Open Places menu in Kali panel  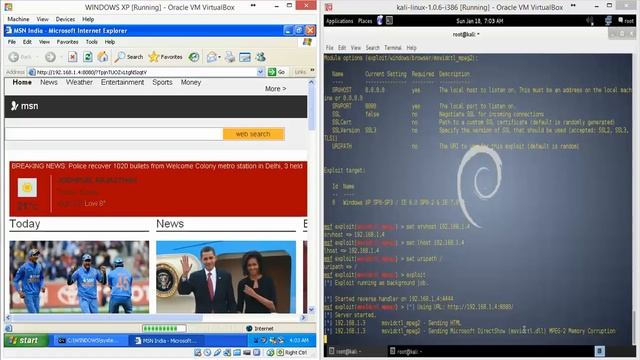[365, 21]
